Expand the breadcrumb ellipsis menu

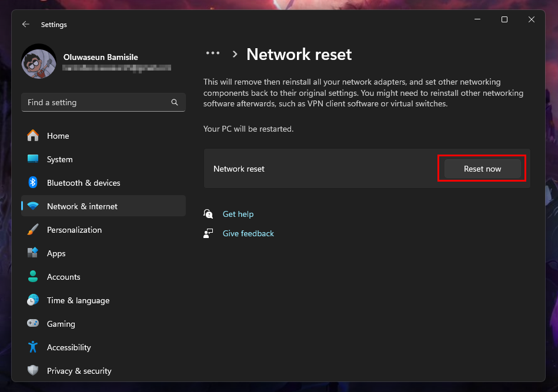212,54
